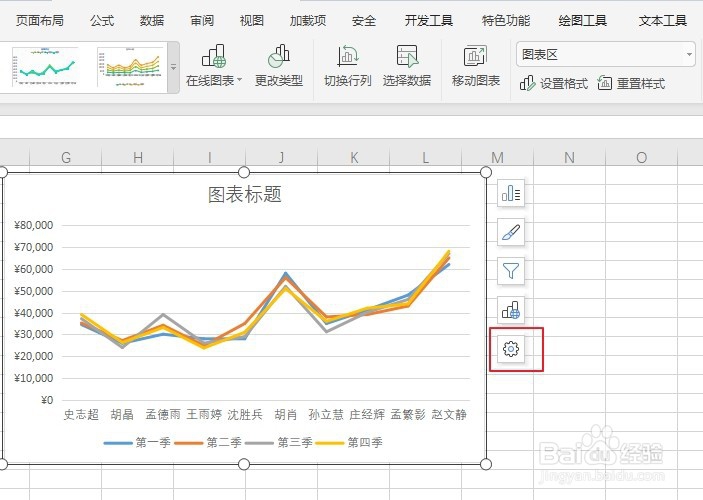The width and height of the screenshot is (703, 500).
Task: Select the 第三季 legend entry
Action: [279, 443]
